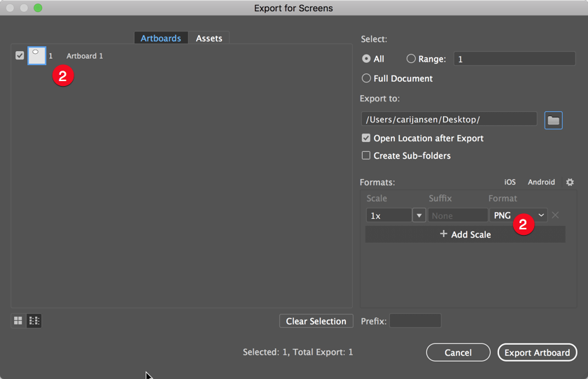Choose the Range radio option

411,59
